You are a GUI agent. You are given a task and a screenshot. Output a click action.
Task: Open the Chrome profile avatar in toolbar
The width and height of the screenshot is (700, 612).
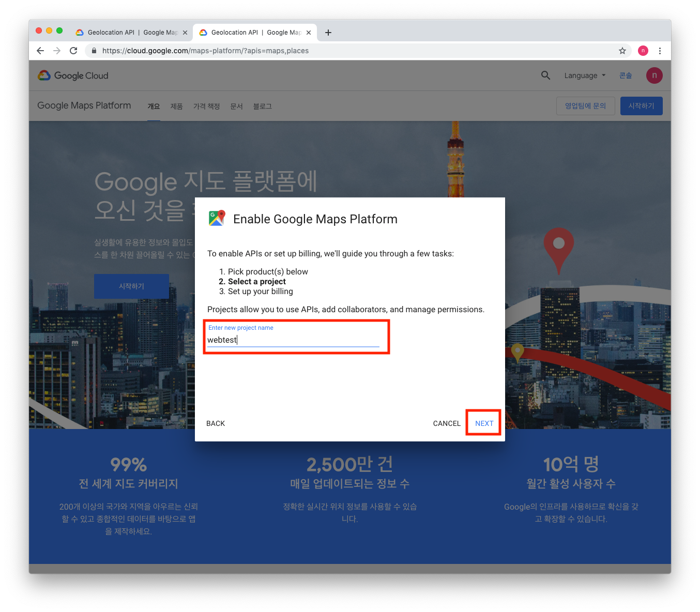[x=643, y=51]
